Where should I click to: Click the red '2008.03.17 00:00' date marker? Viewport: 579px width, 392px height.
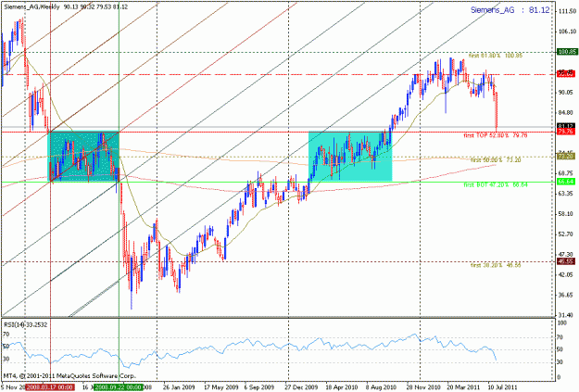click(x=49, y=387)
